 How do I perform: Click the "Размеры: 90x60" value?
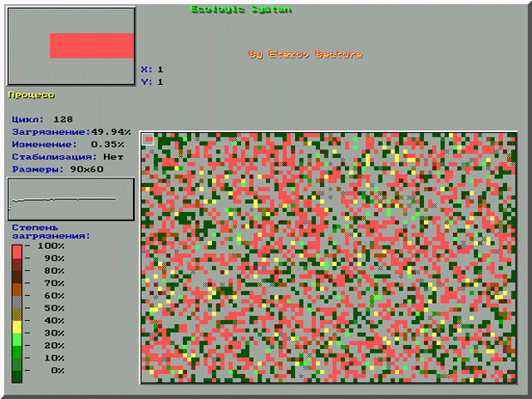point(57,169)
